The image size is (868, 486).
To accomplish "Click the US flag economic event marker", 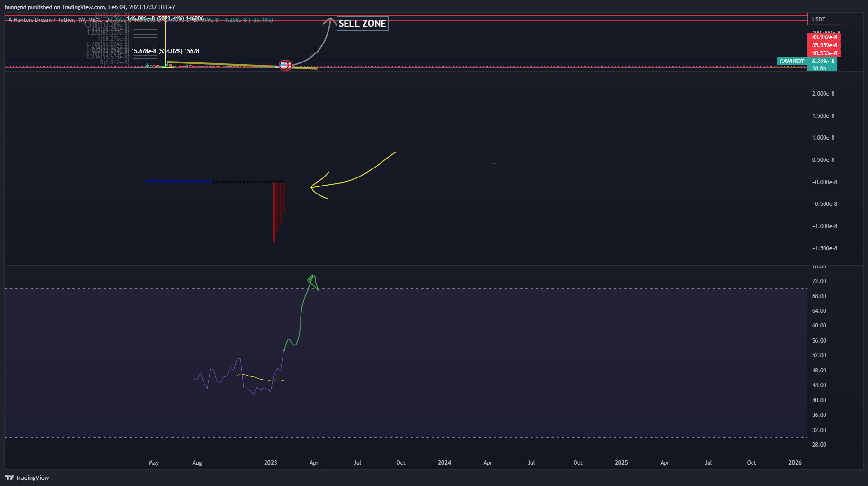I will tap(283, 65).
